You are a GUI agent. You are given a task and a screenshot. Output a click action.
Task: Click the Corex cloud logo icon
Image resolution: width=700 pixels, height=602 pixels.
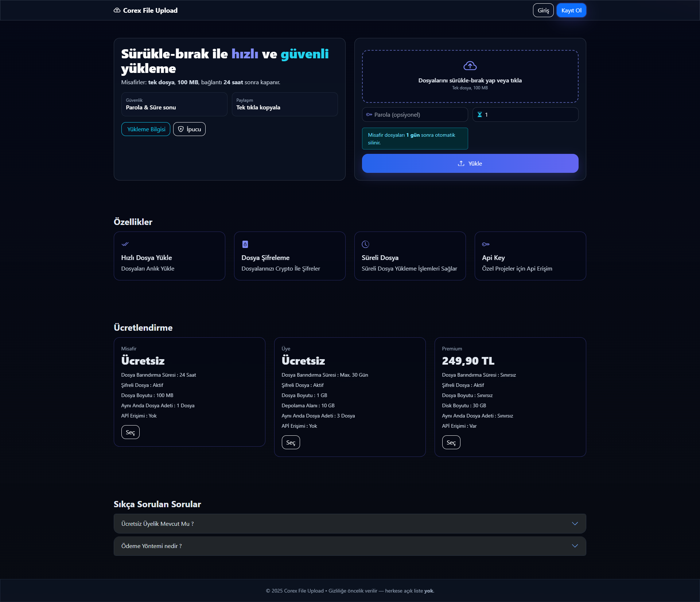117,10
